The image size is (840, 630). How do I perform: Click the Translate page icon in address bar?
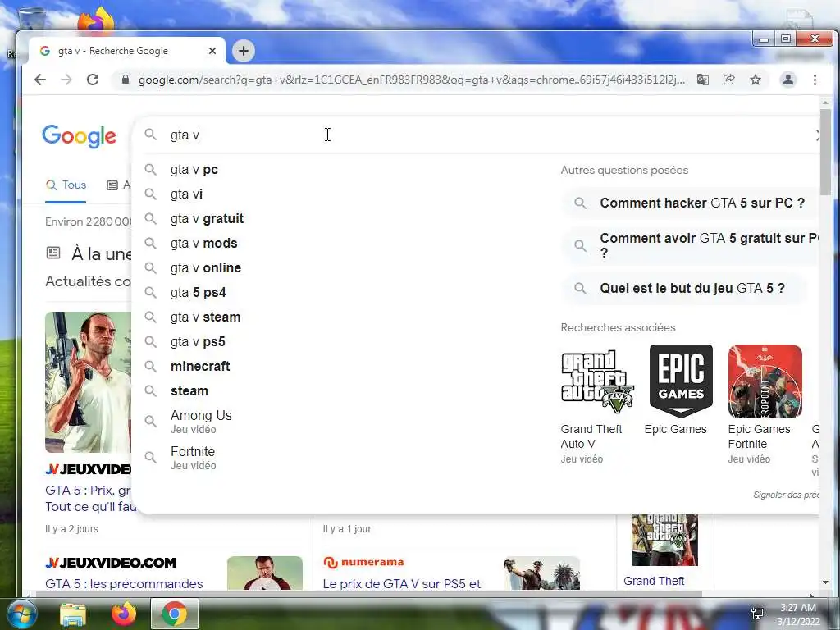point(702,80)
